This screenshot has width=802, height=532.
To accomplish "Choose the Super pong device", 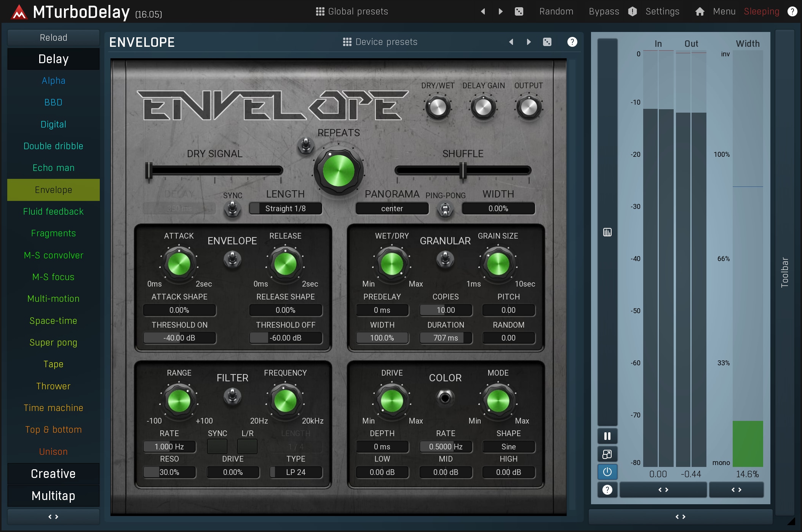I will (x=53, y=342).
